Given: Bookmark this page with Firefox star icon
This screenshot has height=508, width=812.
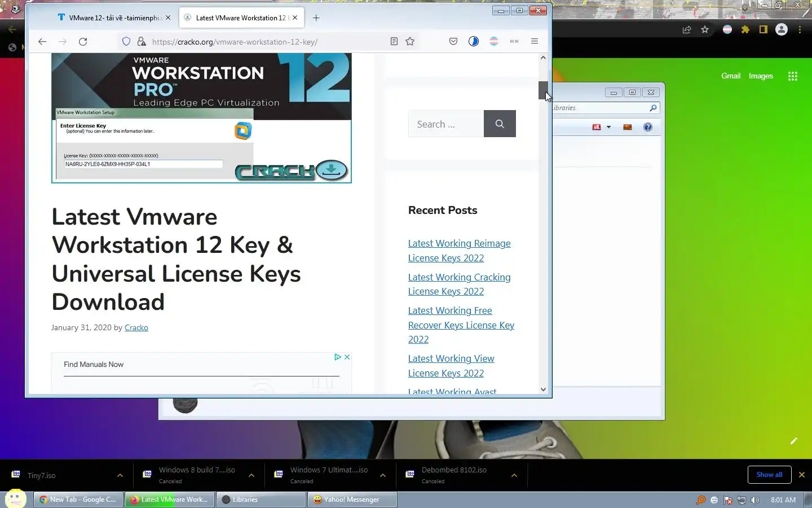Looking at the screenshot, I should pyautogui.click(x=410, y=41).
